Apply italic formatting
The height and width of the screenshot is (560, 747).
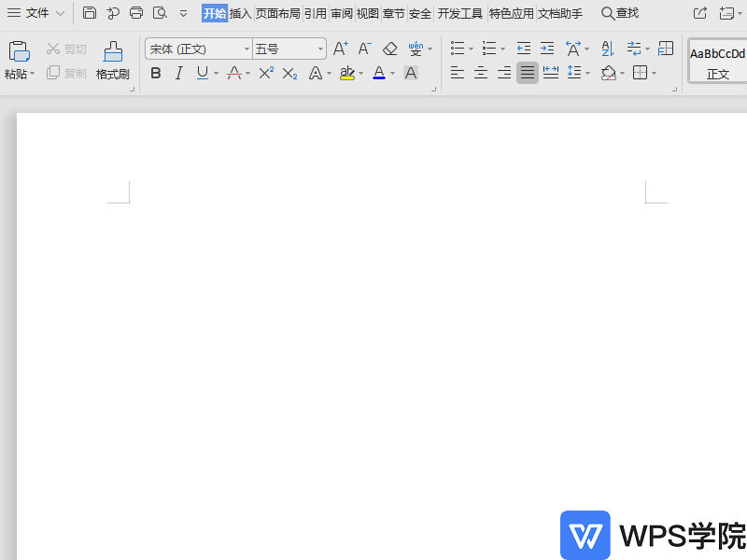177,73
